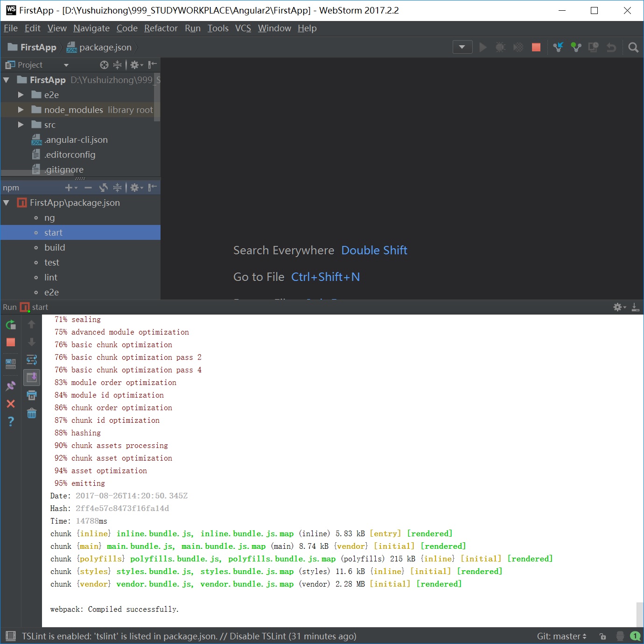
Task: Collapse FirstApp\package.json npm node
Action: pos(7,203)
